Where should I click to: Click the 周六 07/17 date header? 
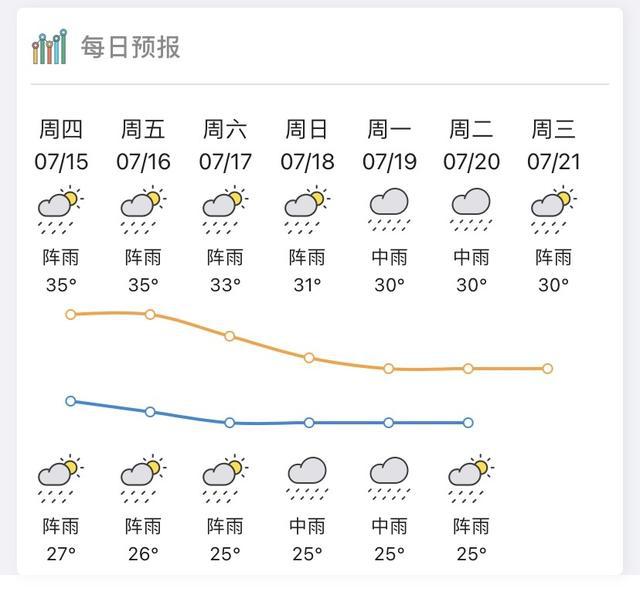[225, 145]
